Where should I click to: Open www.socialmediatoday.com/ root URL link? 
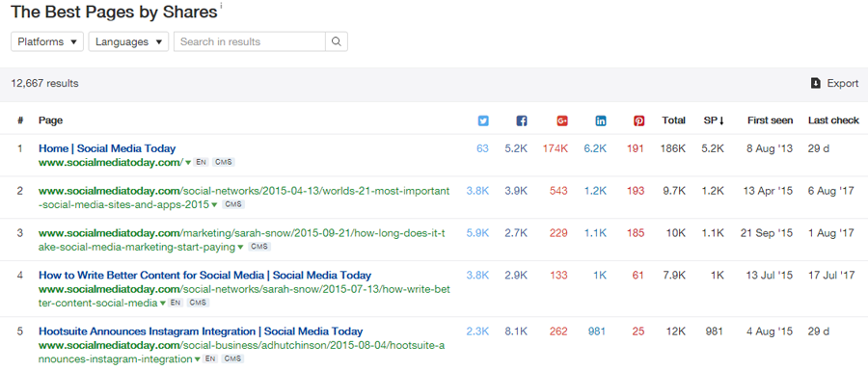111,163
